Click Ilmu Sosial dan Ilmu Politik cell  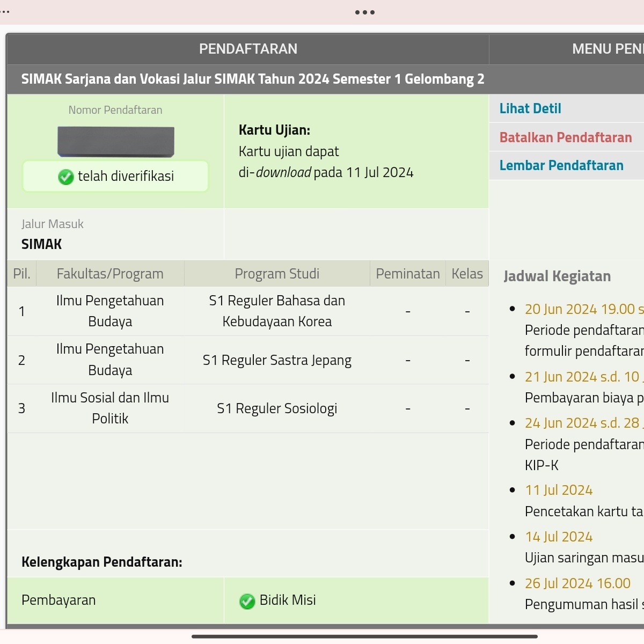coord(110,408)
